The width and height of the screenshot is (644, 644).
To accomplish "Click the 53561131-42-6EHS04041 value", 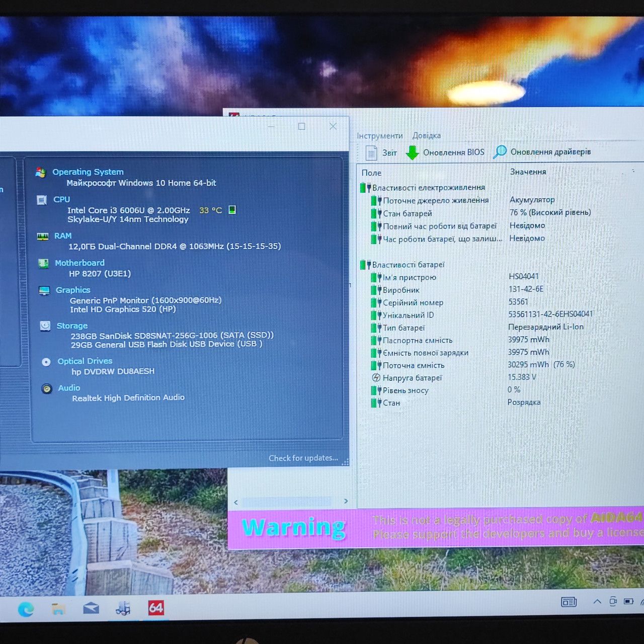I will (x=550, y=314).
